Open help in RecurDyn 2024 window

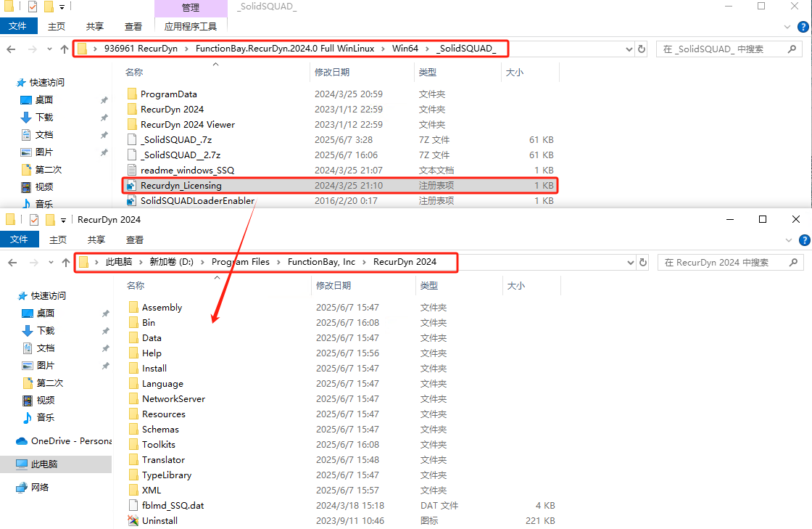point(805,240)
